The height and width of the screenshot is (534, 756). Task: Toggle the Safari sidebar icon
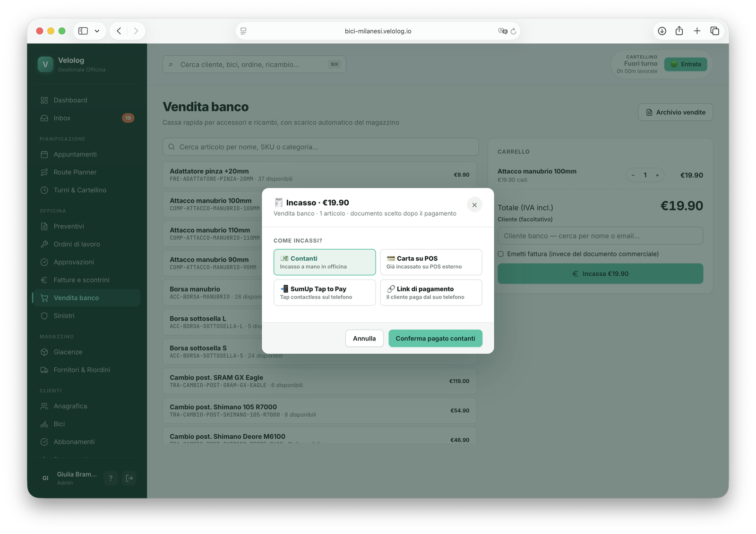83,31
